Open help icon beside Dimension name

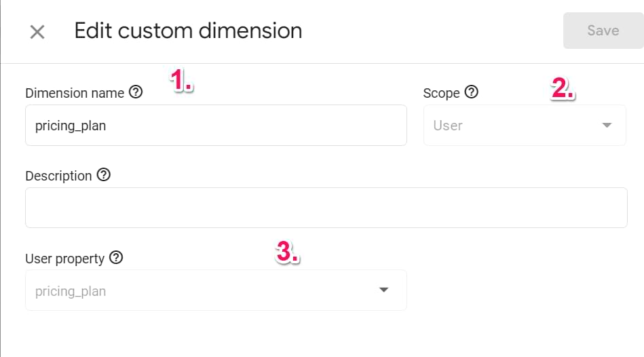(136, 92)
